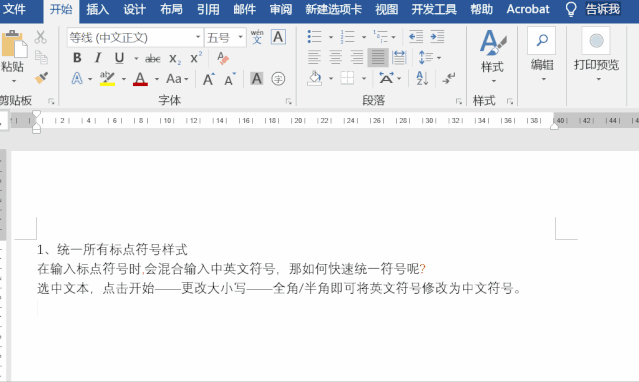Apply yellow text highlight color
The height and width of the screenshot is (382, 639).
coord(107,78)
